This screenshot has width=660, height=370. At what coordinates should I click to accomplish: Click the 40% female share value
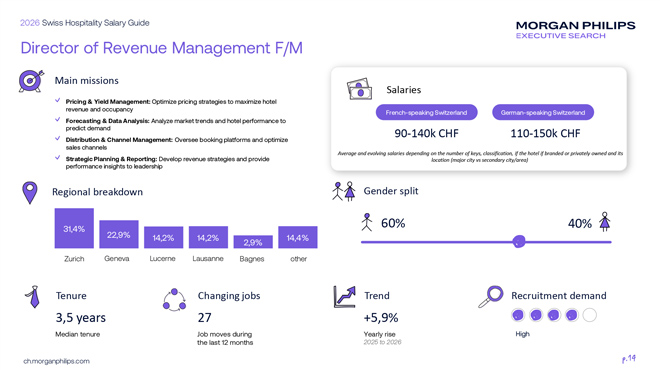[x=580, y=223]
